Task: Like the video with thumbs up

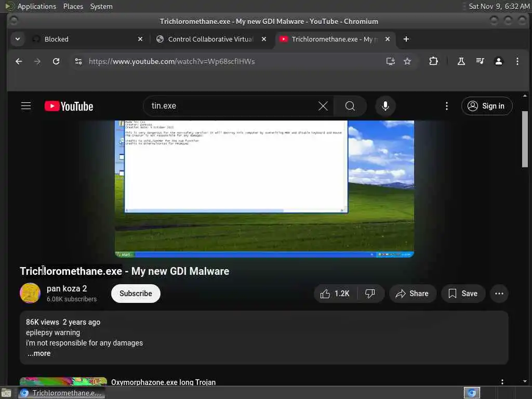Action: coord(335,294)
